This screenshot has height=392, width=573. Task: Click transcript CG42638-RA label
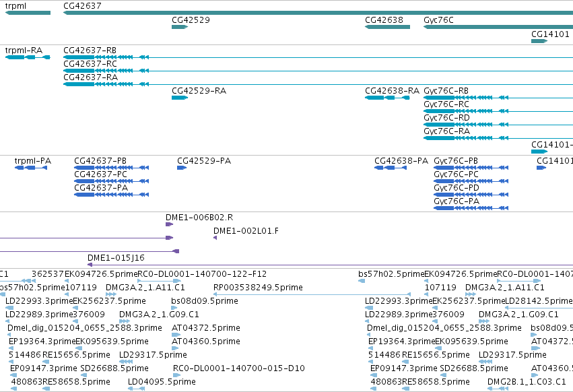392,91
